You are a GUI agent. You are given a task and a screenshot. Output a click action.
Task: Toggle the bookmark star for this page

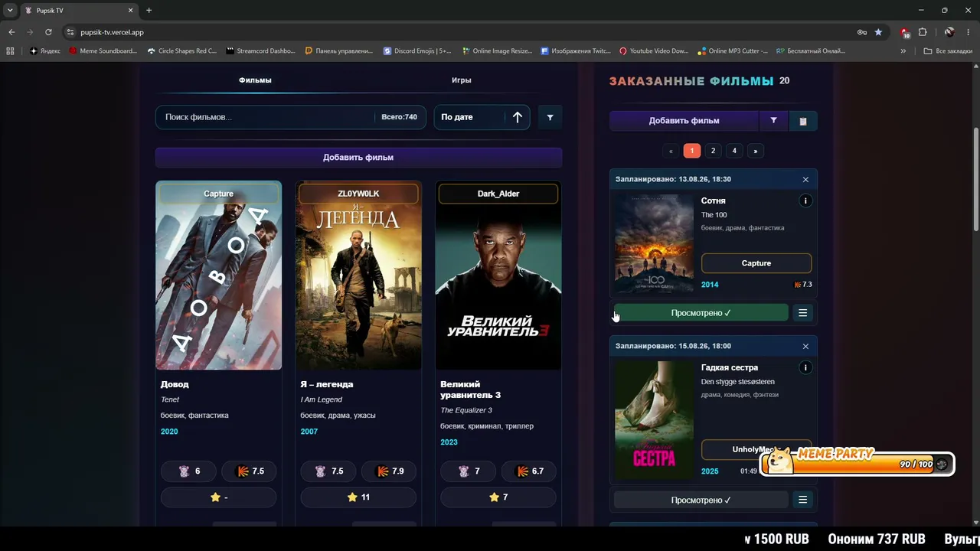[x=878, y=32]
